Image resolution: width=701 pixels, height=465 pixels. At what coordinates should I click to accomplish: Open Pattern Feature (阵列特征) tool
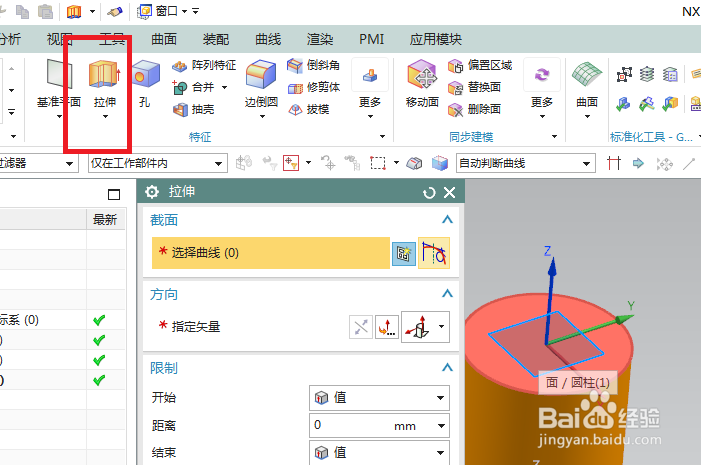click(x=204, y=65)
